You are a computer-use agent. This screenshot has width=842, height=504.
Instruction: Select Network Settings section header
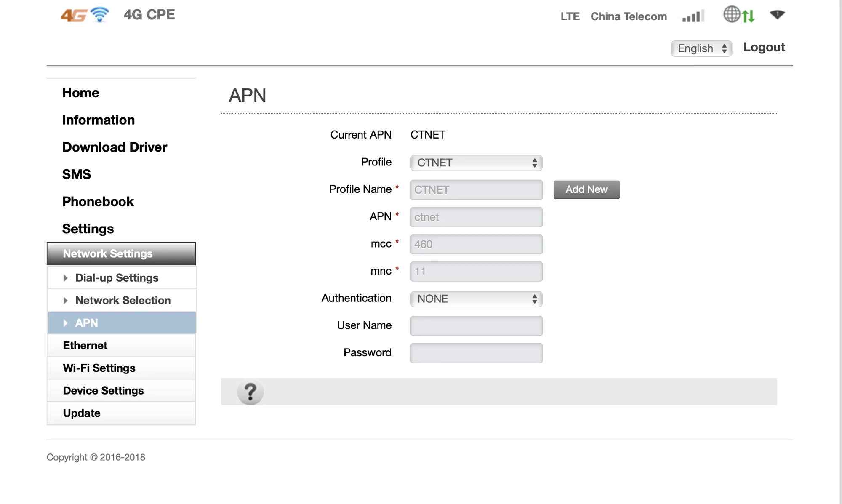click(x=121, y=253)
